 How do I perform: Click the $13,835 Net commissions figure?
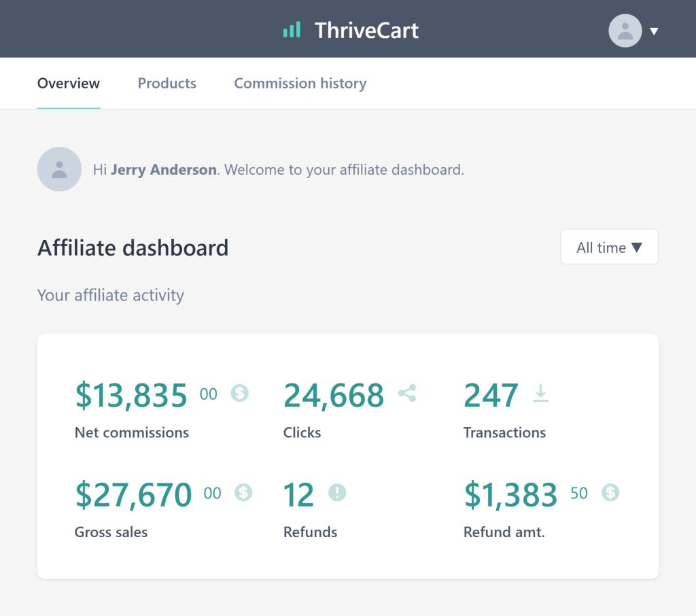pos(146,395)
